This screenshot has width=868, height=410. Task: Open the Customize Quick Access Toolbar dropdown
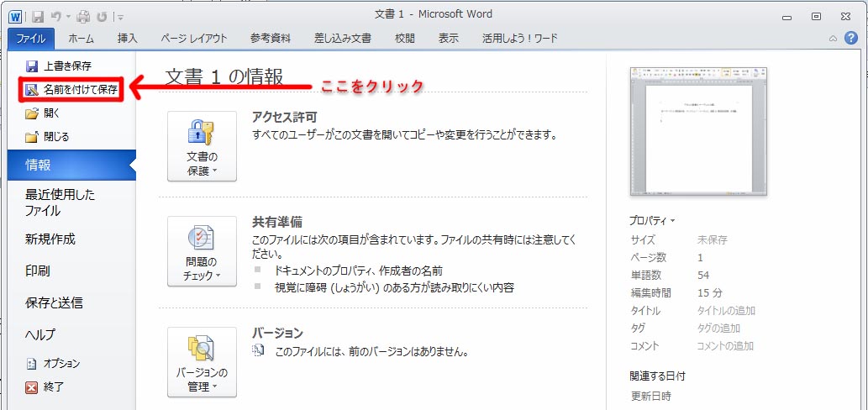pos(120,18)
